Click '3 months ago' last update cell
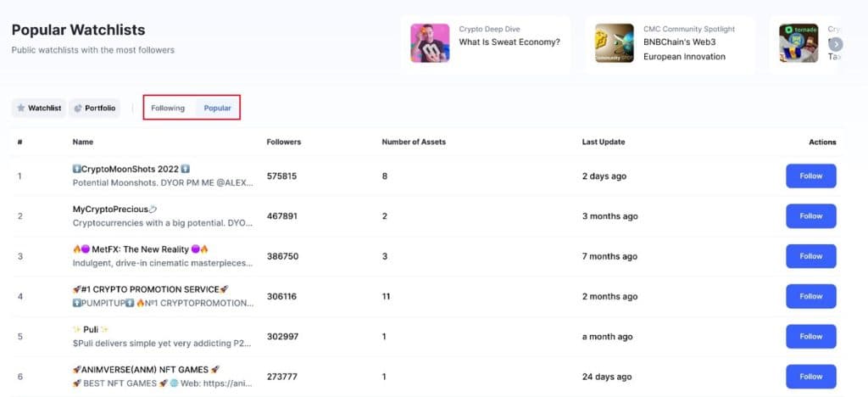This screenshot has height=397, width=868. click(x=609, y=216)
